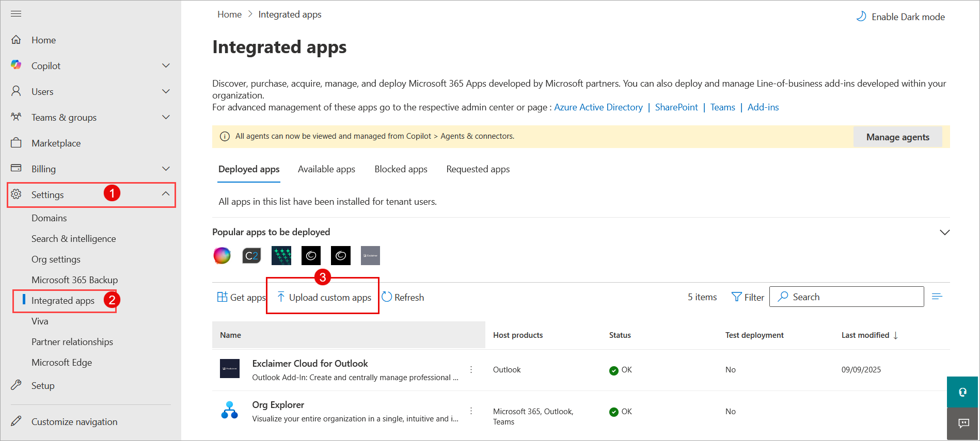The width and height of the screenshot is (980, 441).
Task: Select the rainbow circle popular app
Action: tap(222, 255)
